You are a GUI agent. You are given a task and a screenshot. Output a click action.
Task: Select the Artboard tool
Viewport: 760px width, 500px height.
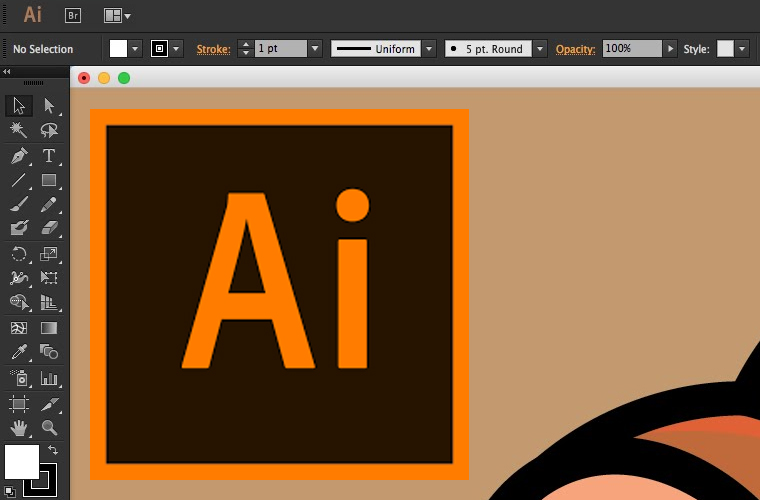19,404
